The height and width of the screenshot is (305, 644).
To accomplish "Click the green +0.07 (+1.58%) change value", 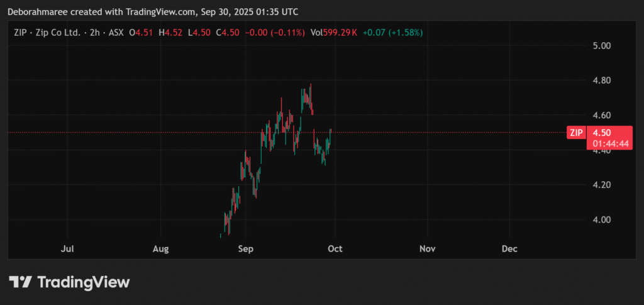I will click(x=393, y=32).
